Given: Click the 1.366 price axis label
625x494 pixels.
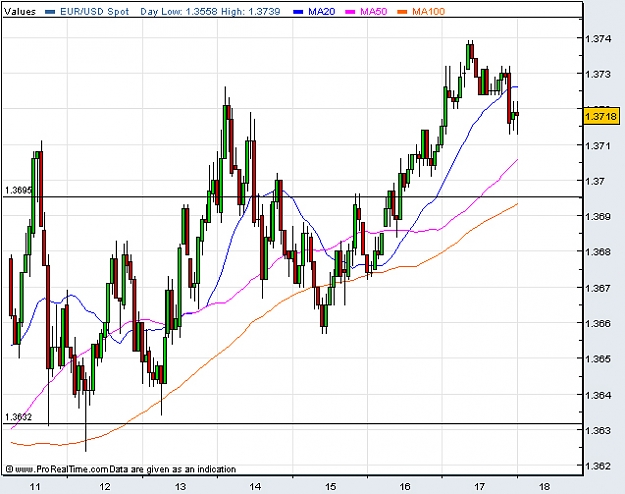Looking at the screenshot, I should point(597,323).
